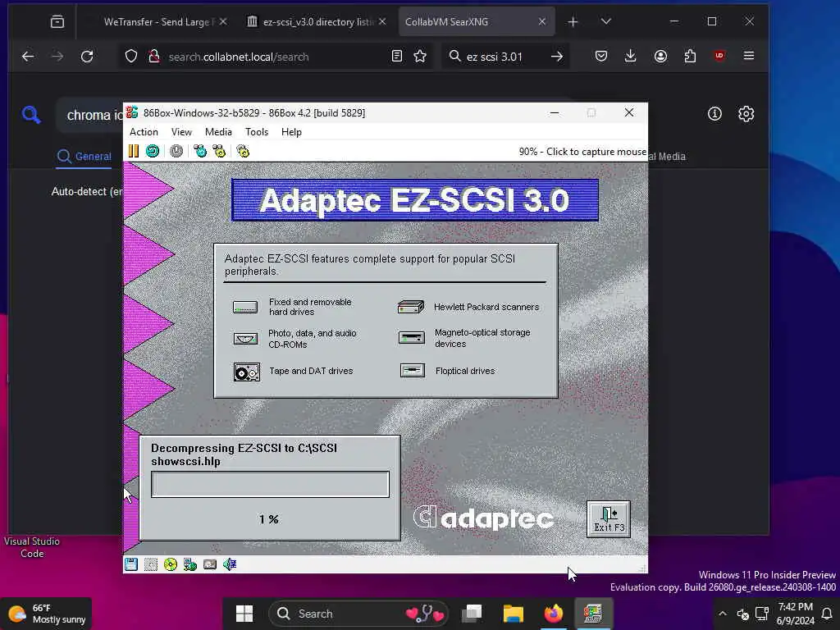This screenshot has height=630, width=840.
Task: Click the CD-ROM disc status bar icon
Action: tap(171, 564)
